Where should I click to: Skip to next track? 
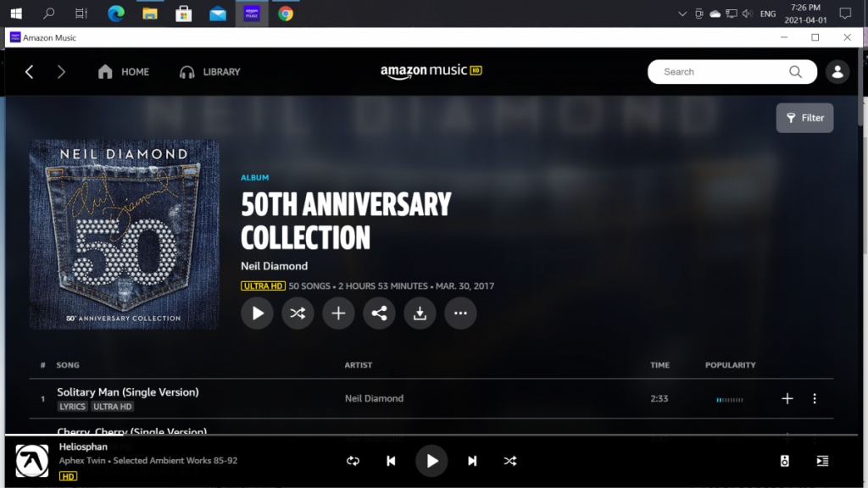[472, 461]
